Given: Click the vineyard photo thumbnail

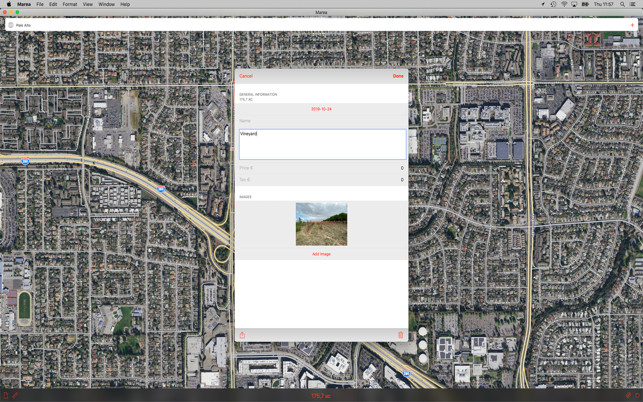Looking at the screenshot, I should (x=322, y=224).
